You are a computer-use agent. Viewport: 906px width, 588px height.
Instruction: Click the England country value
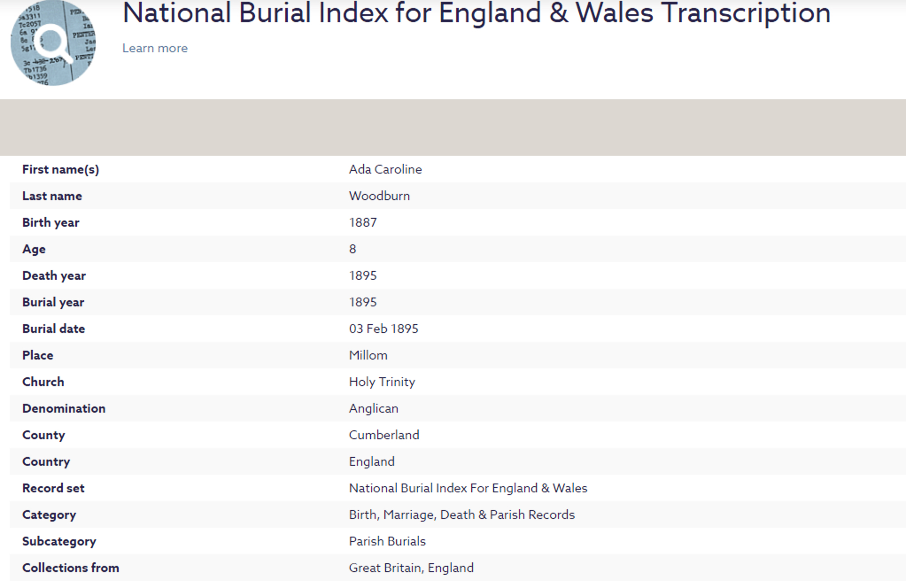pos(372,462)
